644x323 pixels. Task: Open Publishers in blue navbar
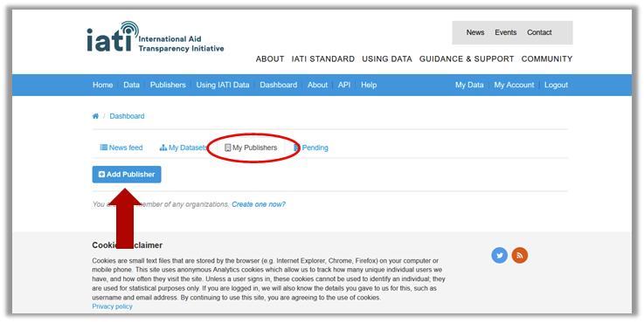tap(168, 85)
